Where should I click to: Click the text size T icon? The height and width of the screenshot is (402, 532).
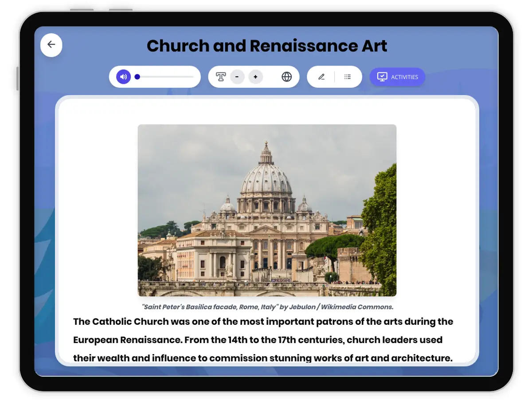pos(221,77)
